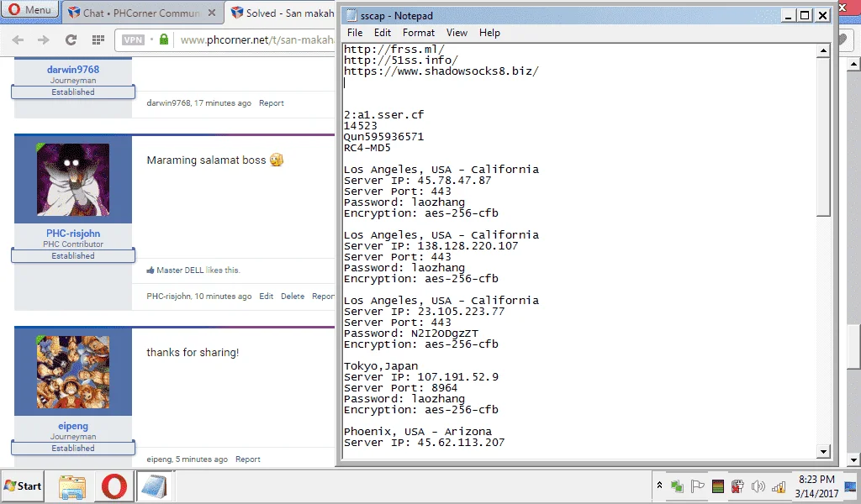Open Action Center flag tray icon
Viewport: 861px width, 504px height.
coord(697,486)
